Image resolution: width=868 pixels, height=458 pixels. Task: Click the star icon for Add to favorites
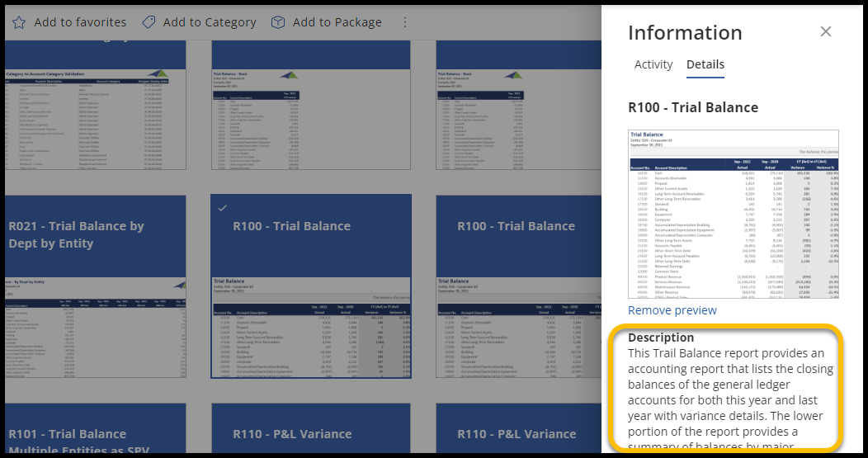tap(18, 22)
